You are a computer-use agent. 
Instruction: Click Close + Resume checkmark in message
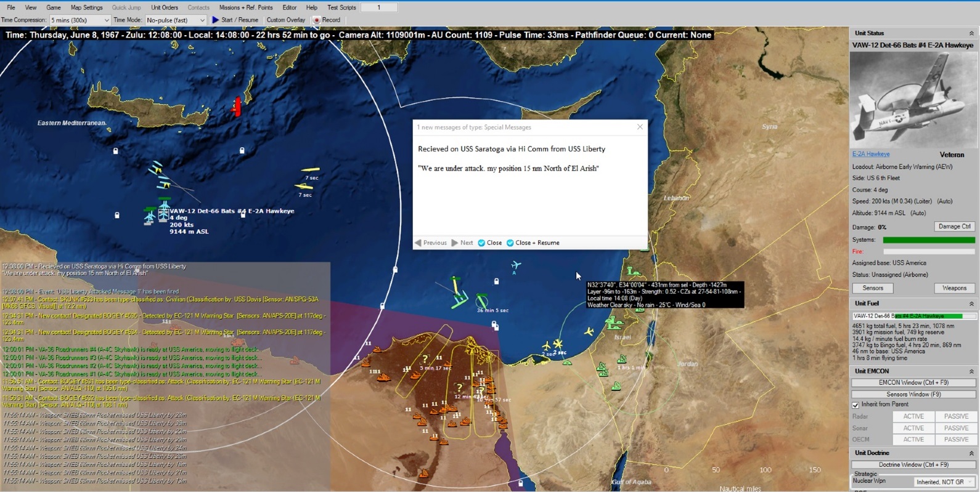coord(510,243)
